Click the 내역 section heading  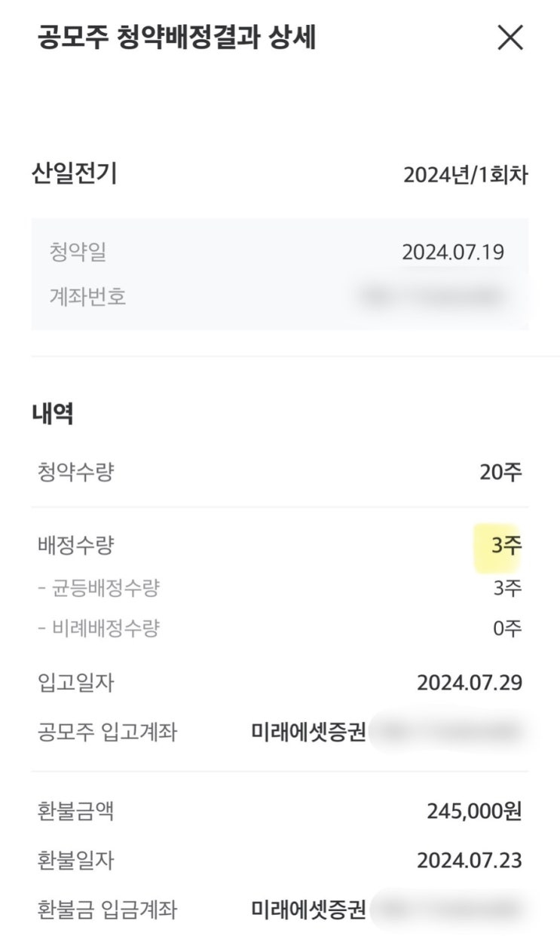coord(53,413)
